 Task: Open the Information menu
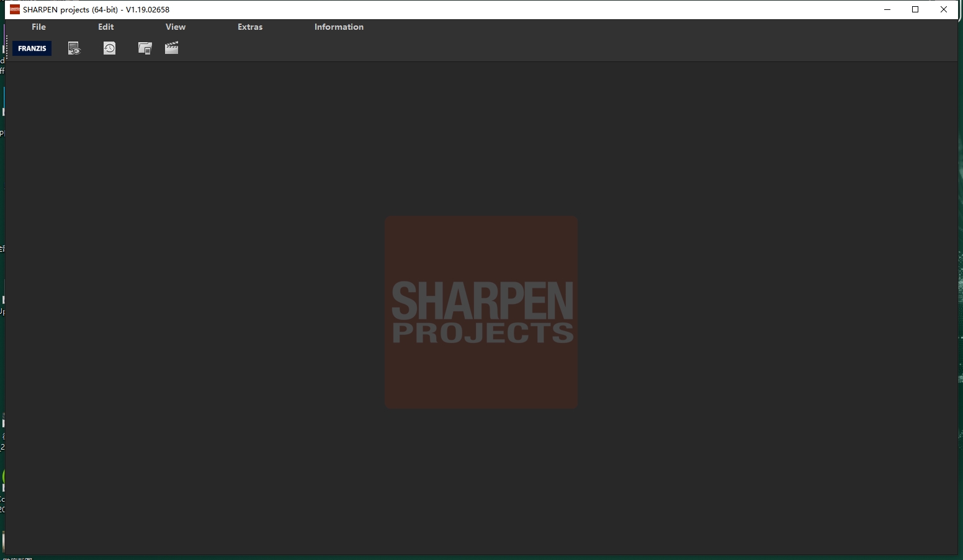pyautogui.click(x=339, y=27)
